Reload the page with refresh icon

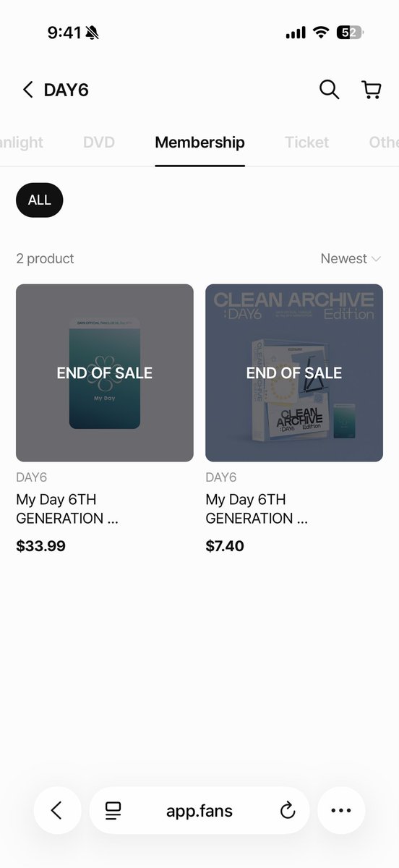pos(288,811)
